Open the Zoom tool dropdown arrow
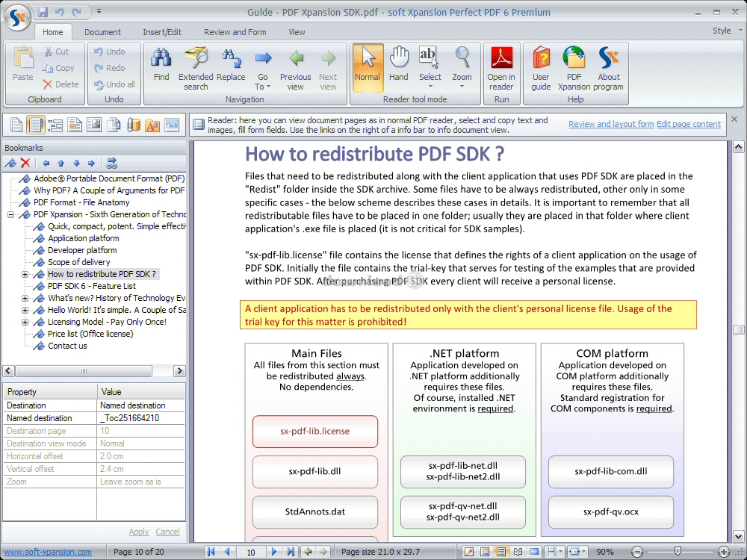The width and height of the screenshot is (747, 560). coord(462,87)
